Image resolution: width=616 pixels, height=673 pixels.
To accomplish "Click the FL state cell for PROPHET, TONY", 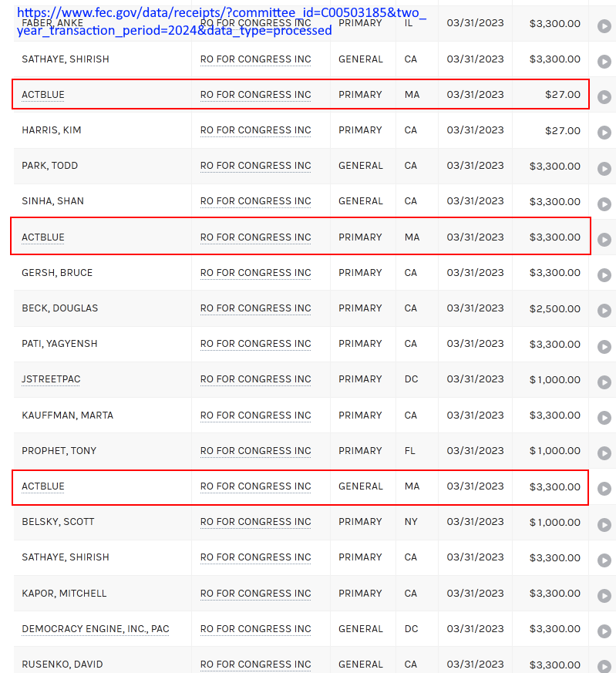I will [409, 451].
